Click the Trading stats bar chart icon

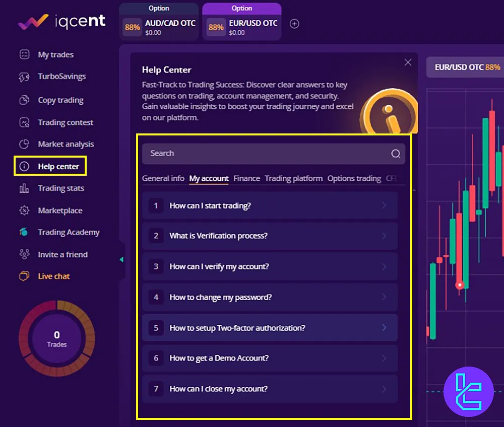[24, 188]
